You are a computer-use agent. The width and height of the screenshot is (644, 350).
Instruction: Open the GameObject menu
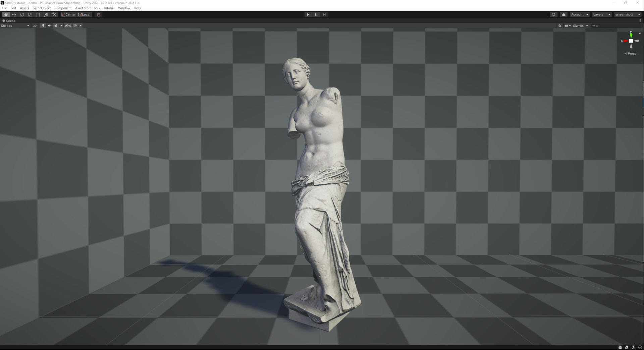[x=42, y=8]
